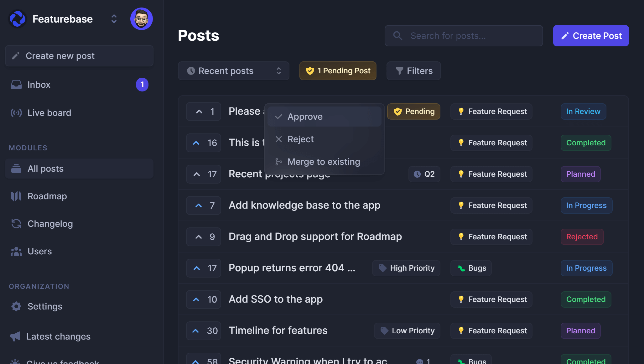644x364 pixels.
Task: Open the 'Recent posts' sort dropdown
Action: tap(233, 71)
